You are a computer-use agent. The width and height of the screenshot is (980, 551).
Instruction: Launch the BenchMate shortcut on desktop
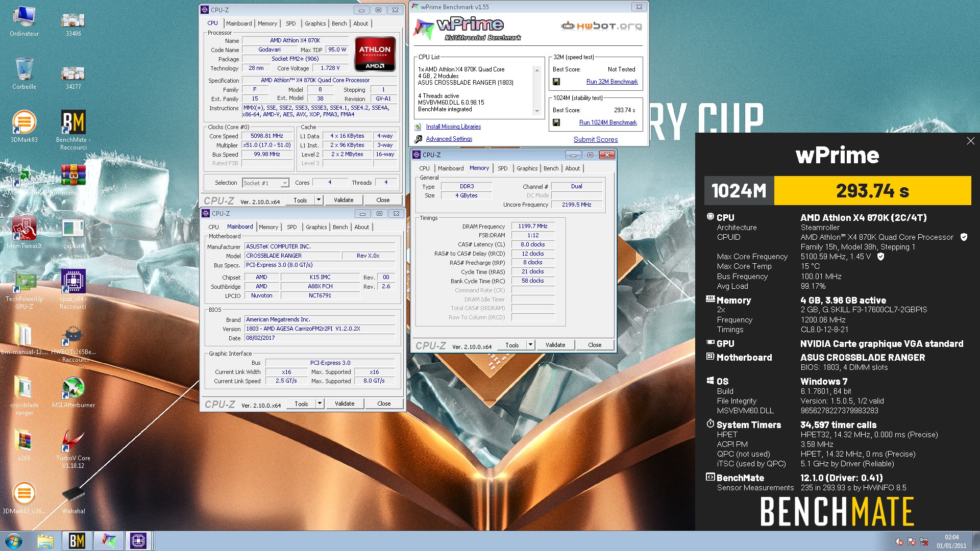pos(73,130)
